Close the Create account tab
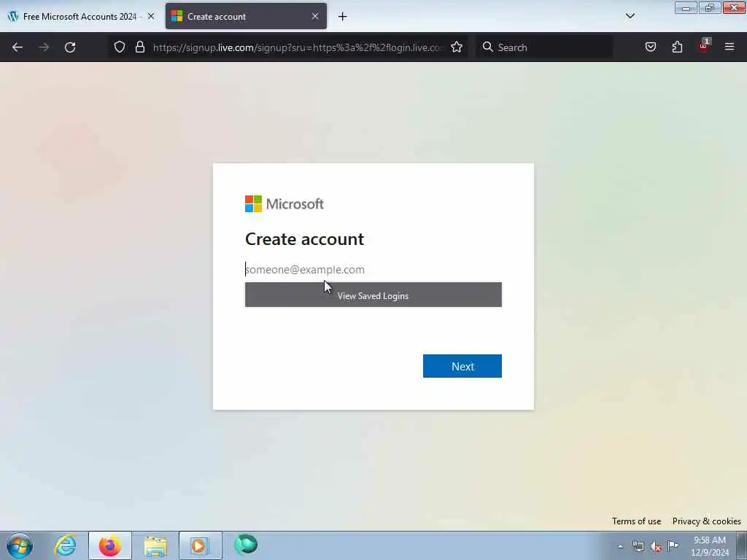Image resolution: width=747 pixels, height=560 pixels. coord(315,16)
